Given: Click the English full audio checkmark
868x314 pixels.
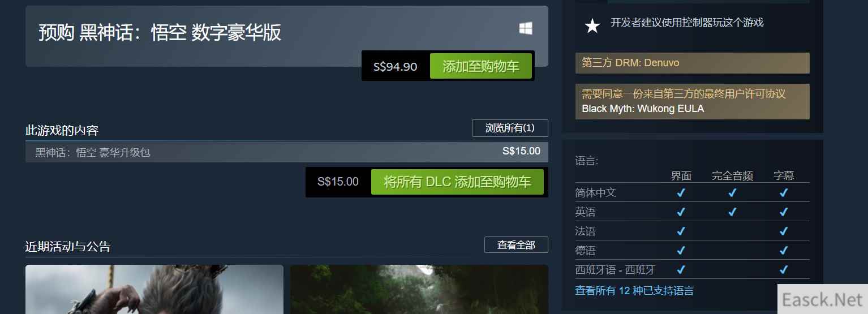Looking at the screenshot, I should tap(732, 212).
